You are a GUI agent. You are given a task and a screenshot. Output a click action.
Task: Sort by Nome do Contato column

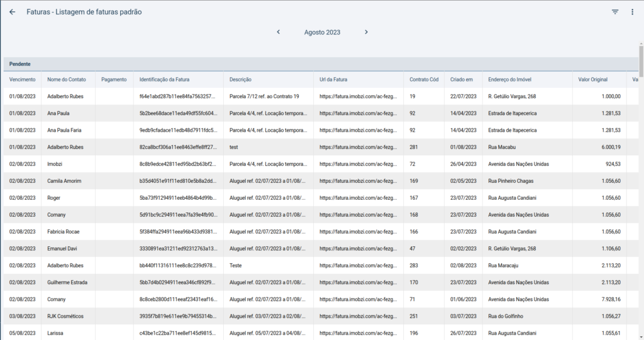click(x=67, y=80)
